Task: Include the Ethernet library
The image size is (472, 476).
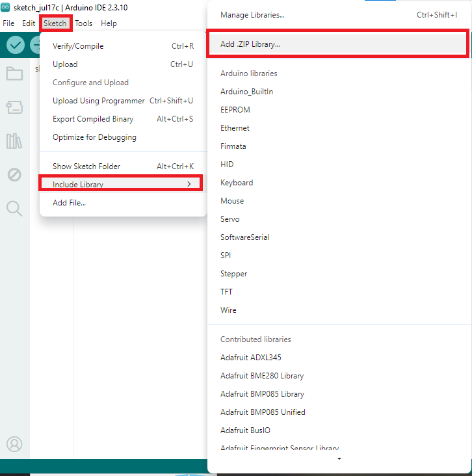Action: click(x=339, y=128)
